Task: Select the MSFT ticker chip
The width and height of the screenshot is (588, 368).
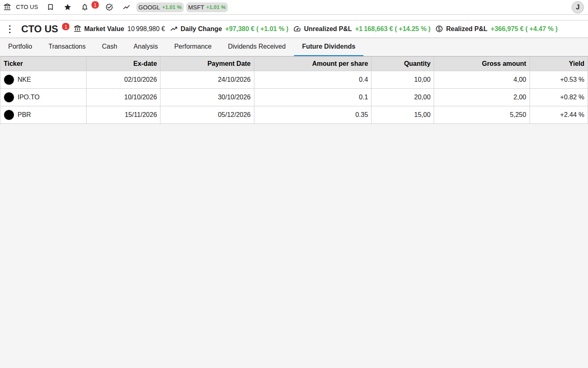Action: tap(207, 7)
